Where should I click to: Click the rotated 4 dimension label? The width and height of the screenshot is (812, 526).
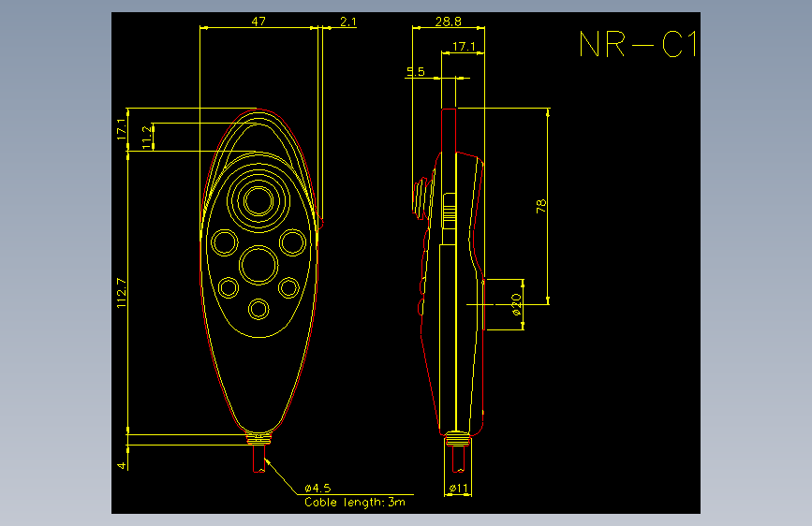coord(121,465)
